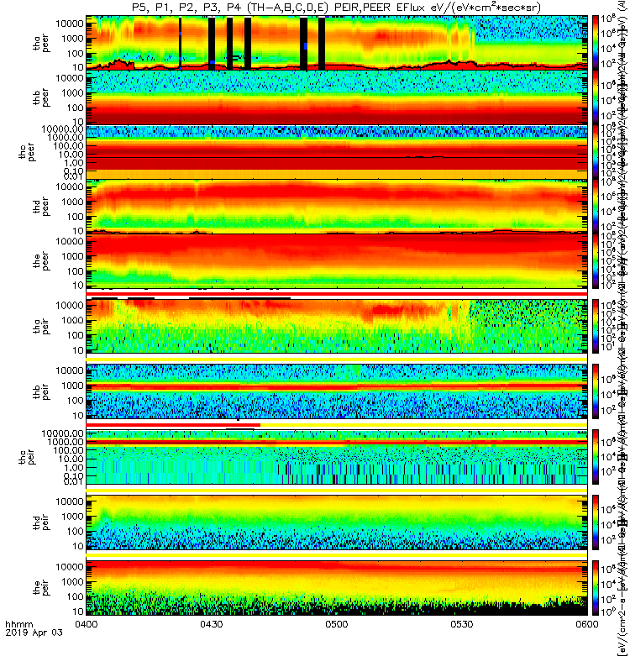Click the color bar beside the peir panel

pyautogui.click(x=596, y=587)
